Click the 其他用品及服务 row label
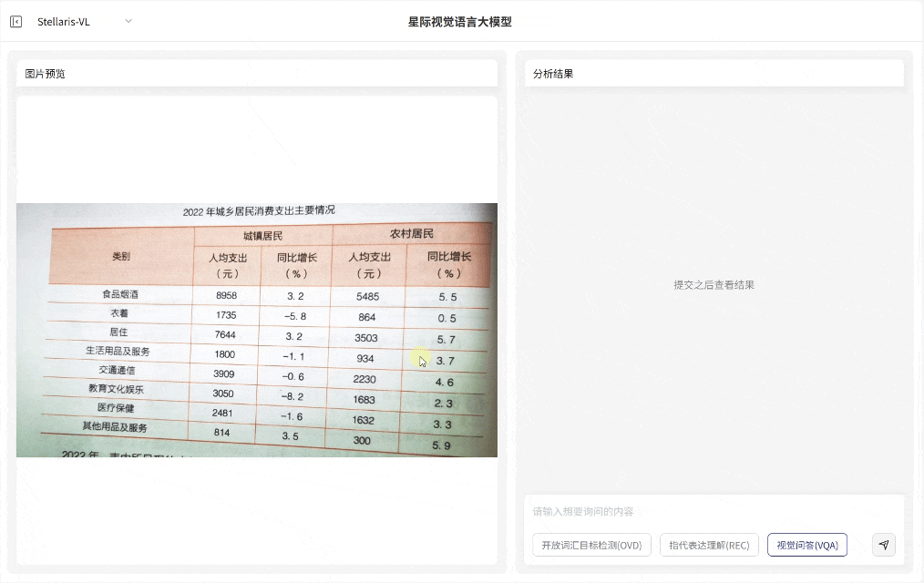Image resolution: width=924 pixels, height=583 pixels. (x=114, y=426)
